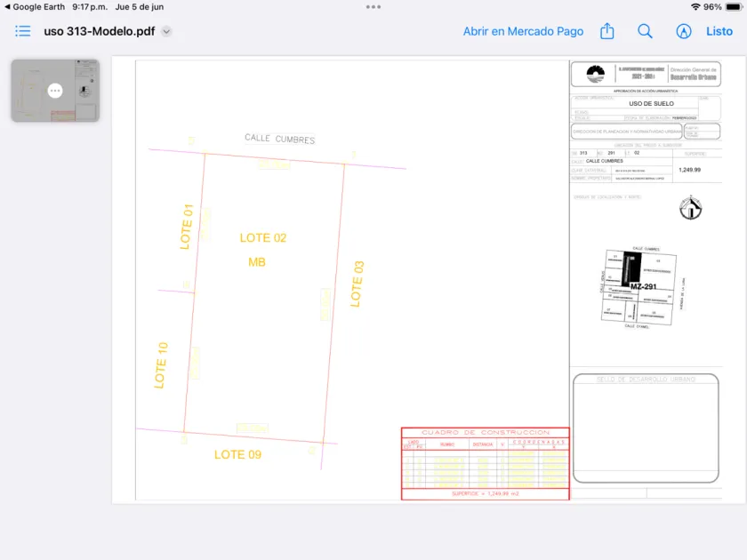This screenshot has height=560, width=747.
Task: Tap the LOTE 01 label
Action: (x=186, y=227)
